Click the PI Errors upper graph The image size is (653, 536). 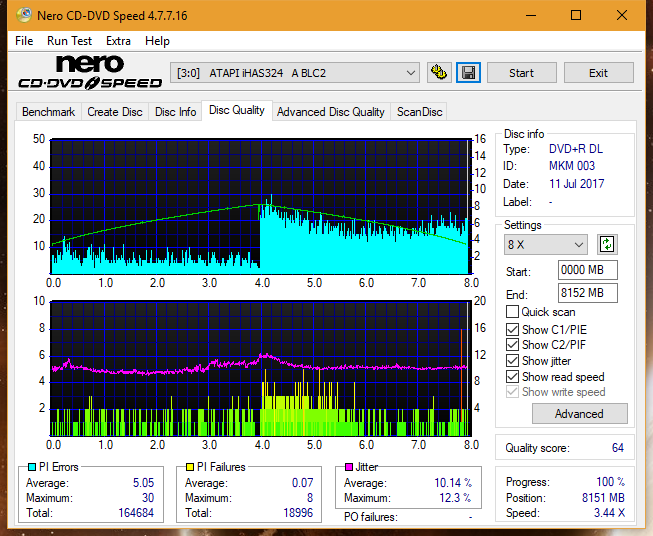tap(260, 206)
